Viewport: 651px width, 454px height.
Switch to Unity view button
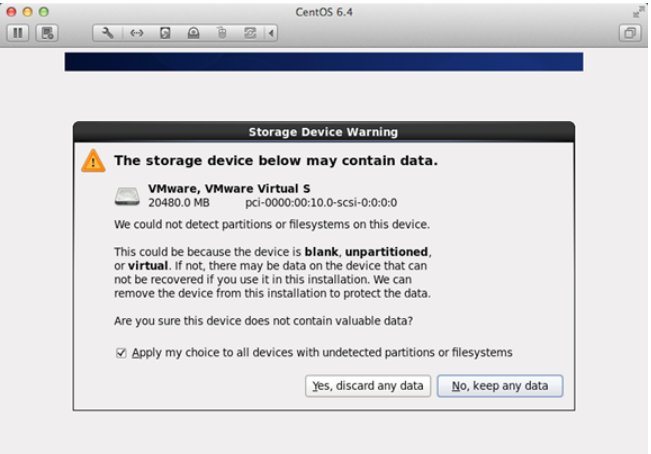click(x=630, y=33)
